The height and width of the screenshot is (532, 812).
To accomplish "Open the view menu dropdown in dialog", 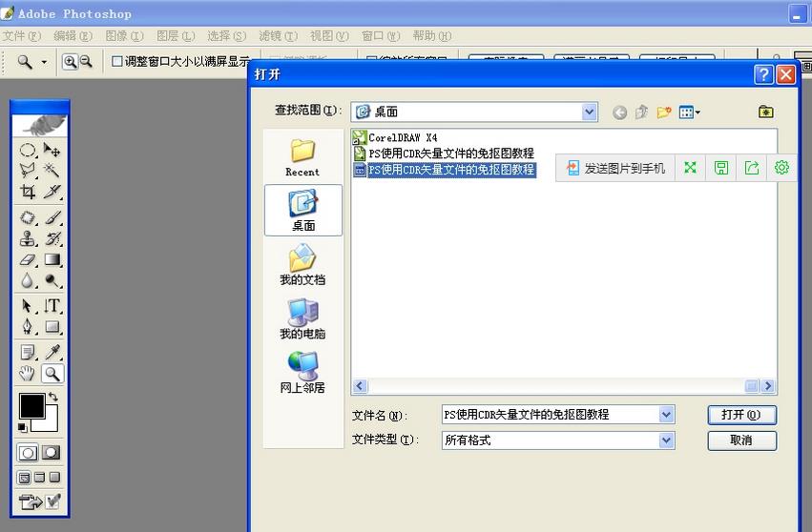I will 689,112.
